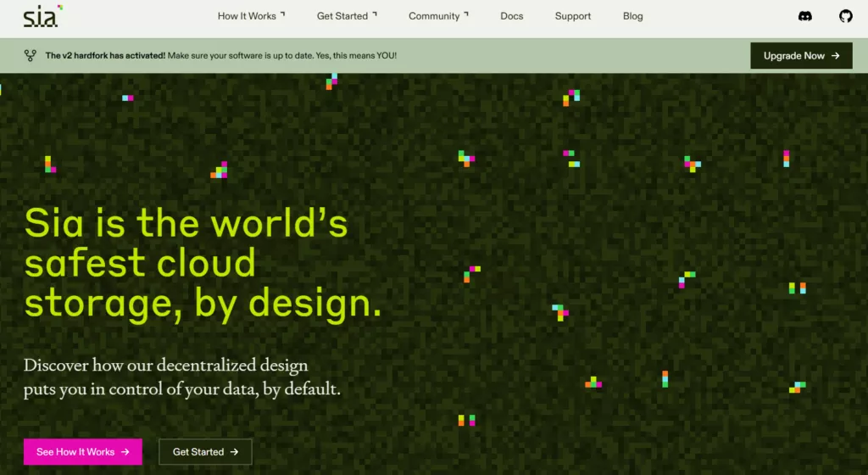
Task: Click the Sia logo
Action: point(42,16)
